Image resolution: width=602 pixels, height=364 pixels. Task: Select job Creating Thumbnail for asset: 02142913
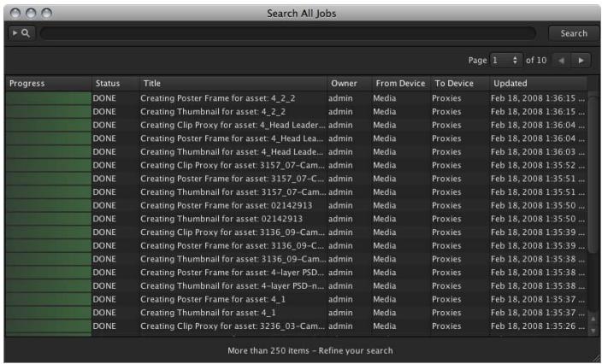(x=296, y=219)
